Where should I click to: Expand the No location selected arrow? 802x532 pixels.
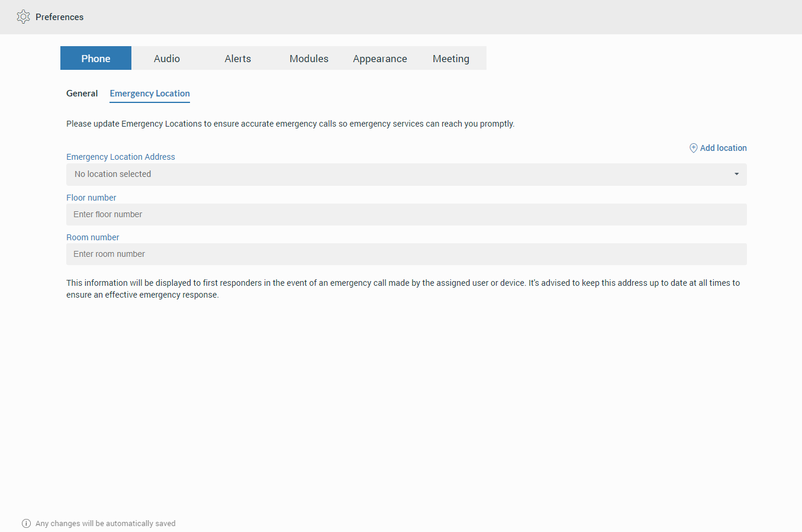tap(737, 174)
